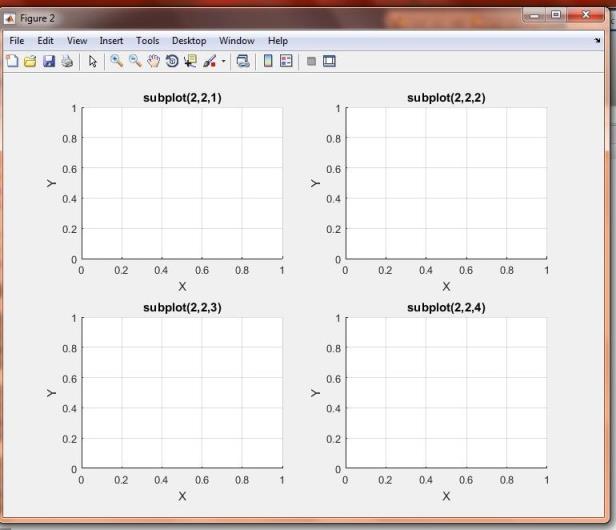Click the Y label beside subplot(2,2,3)
The width and height of the screenshot is (616, 530).
(x=51, y=393)
